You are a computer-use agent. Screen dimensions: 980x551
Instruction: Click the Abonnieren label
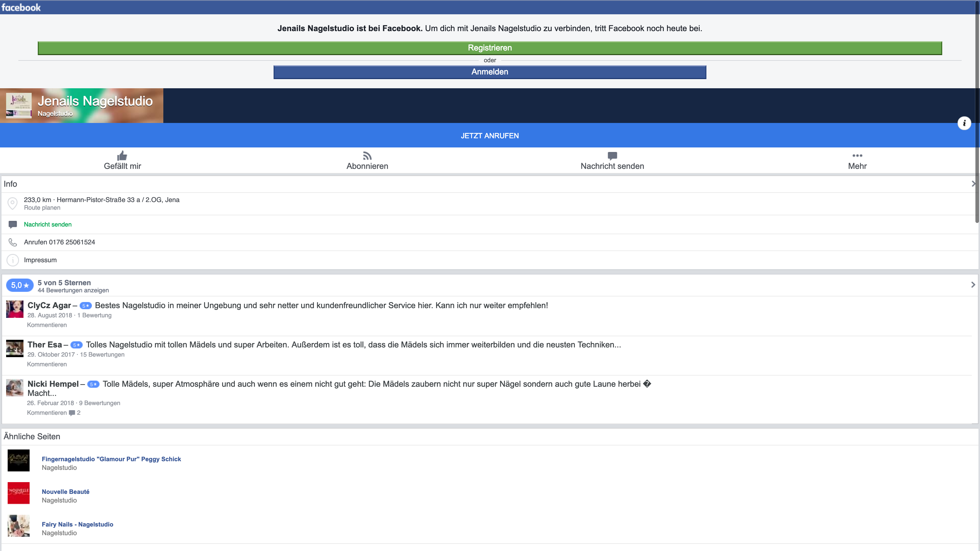click(x=367, y=166)
